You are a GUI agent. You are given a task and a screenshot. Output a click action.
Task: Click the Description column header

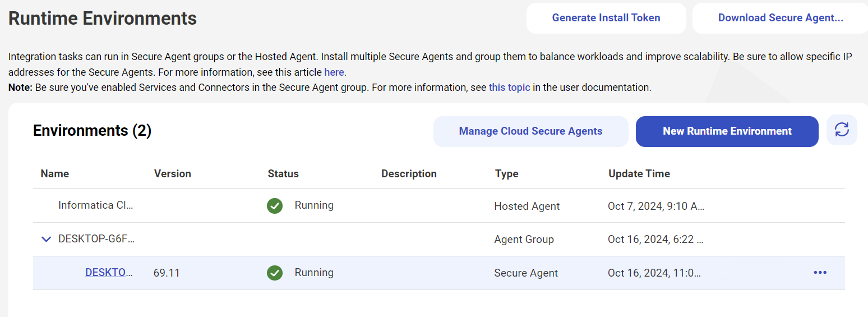pos(409,174)
